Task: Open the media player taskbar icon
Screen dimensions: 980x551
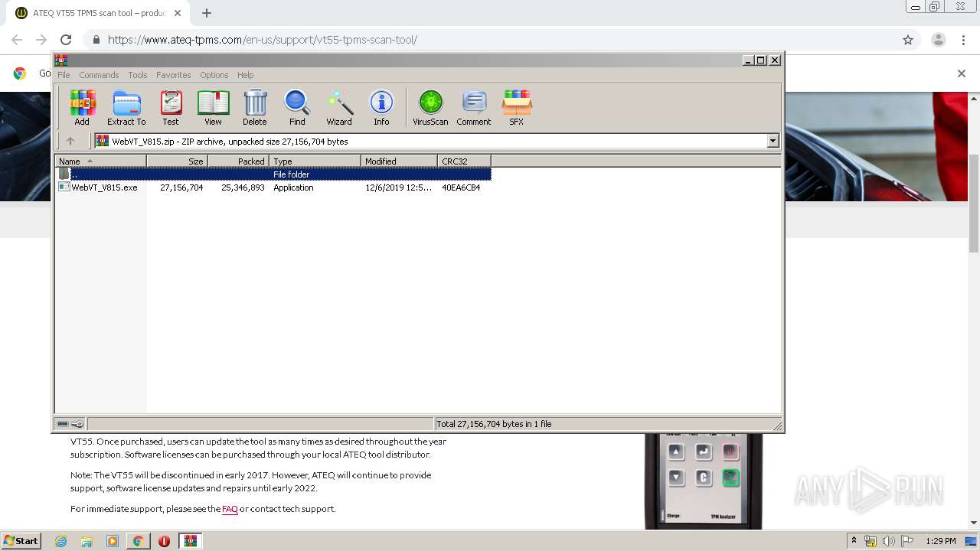Action: (x=113, y=541)
